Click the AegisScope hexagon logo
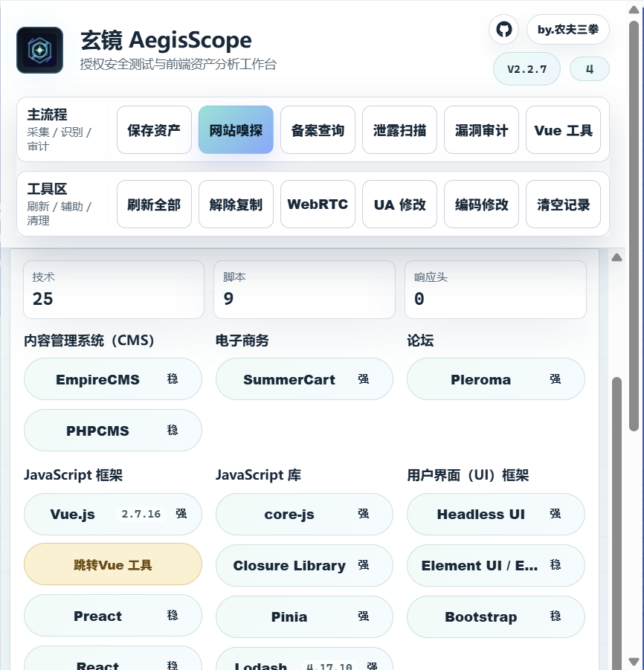The height and width of the screenshot is (670, 644). (x=39, y=50)
